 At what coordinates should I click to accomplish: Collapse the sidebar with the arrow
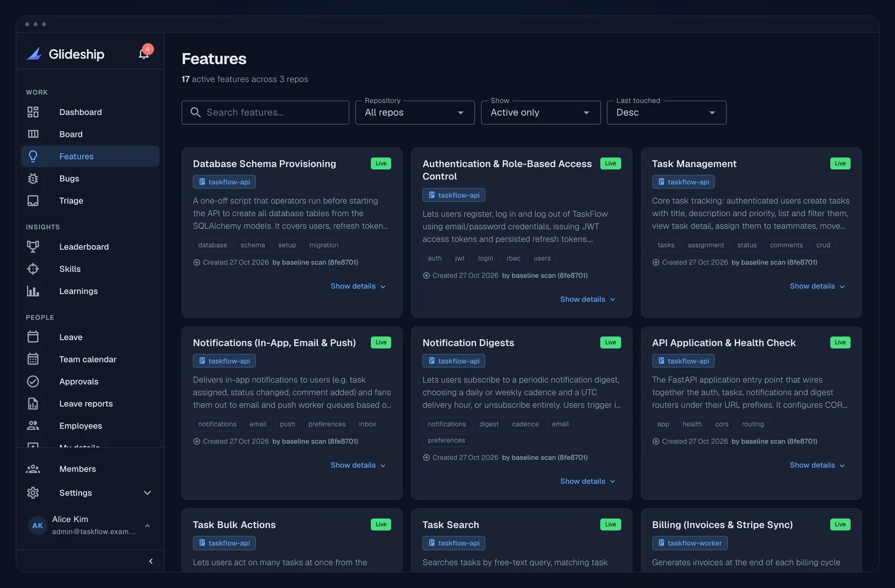coord(150,561)
